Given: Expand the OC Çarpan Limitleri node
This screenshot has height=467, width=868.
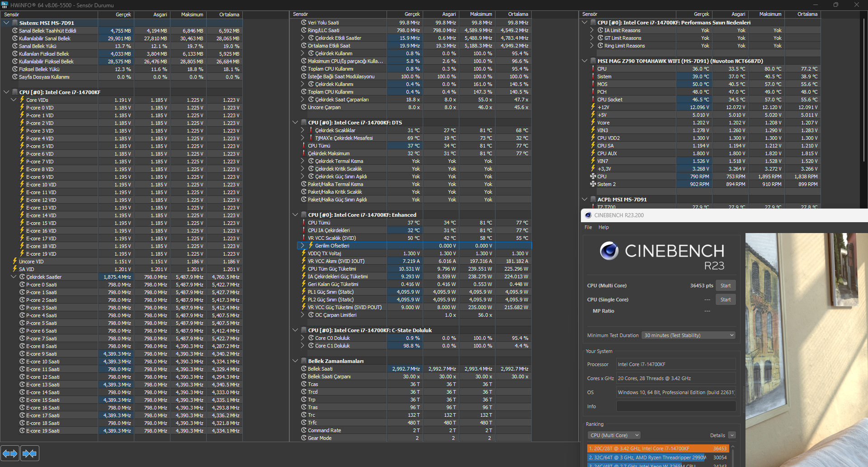Looking at the screenshot, I should point(303,315).
